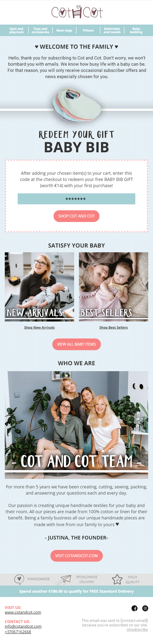
Task: Open the Instagram icon link
Action: point(145,608)
